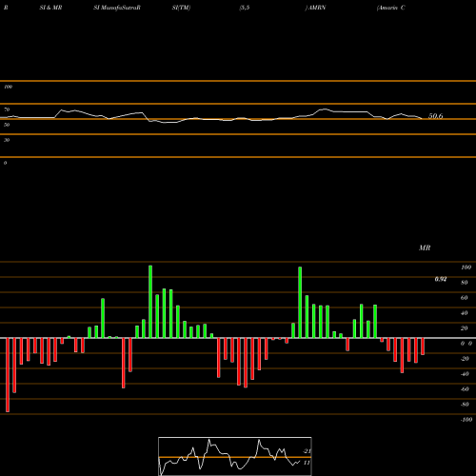Click the 0.92 value near the MR scale
The width and height of the screenshot is (476, 476).
pyautogui.click(x=441, y=279)
